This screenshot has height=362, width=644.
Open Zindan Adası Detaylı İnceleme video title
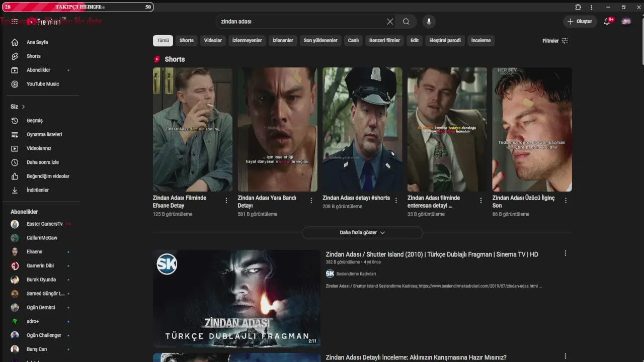416,357
